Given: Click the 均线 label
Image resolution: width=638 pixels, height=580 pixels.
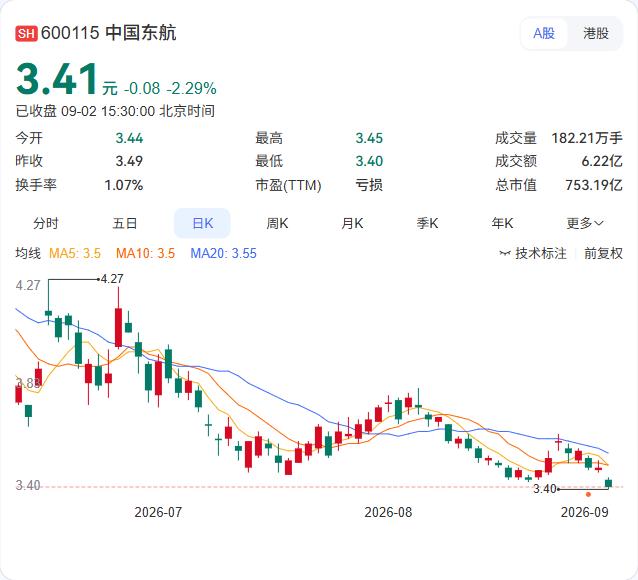Looking at the screenshot, I should coord(28,254).
